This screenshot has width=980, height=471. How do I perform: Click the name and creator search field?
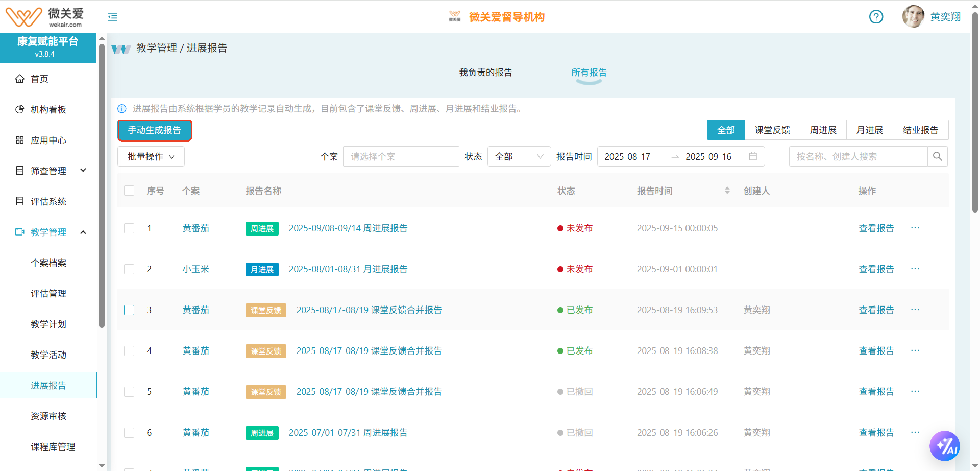coord(857,156)
